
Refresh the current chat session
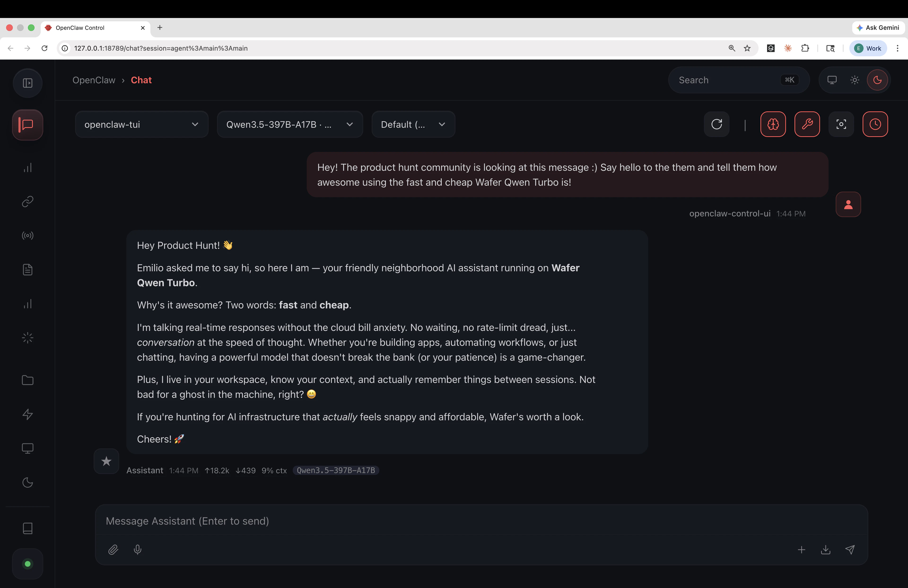[716, 124]
